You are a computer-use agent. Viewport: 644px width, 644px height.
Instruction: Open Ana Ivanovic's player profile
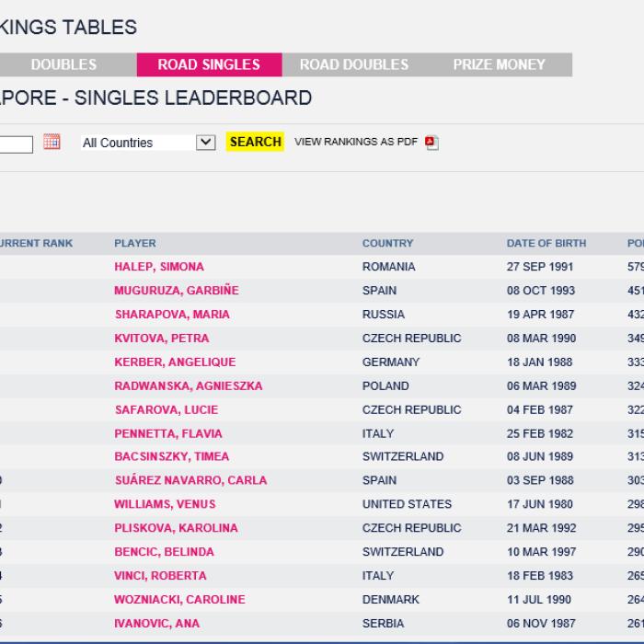(157, 623)
